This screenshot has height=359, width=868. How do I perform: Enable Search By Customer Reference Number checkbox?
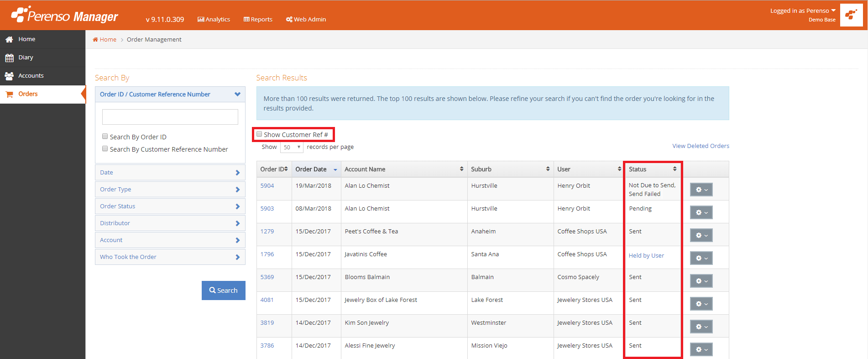click(105, 148)
